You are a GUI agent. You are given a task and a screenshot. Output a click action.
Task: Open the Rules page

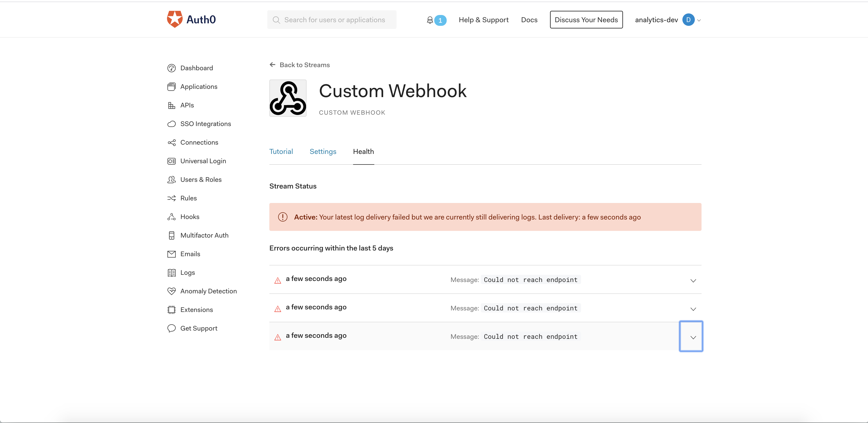pyautogui.click(x=188, y=198)
